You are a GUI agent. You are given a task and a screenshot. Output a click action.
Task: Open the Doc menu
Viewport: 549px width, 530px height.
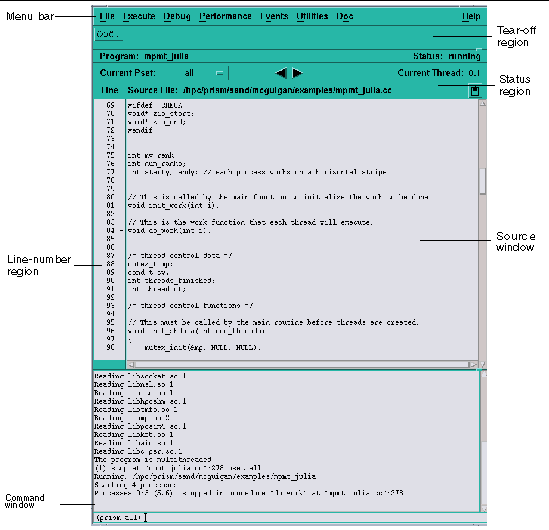345,16
